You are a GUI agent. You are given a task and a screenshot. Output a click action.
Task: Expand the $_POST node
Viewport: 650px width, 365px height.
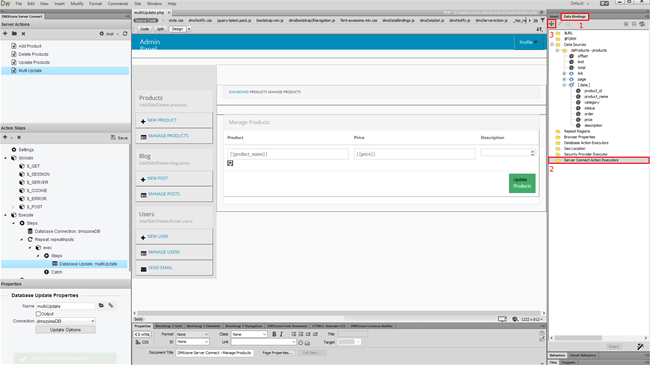[x=14, y=207]
